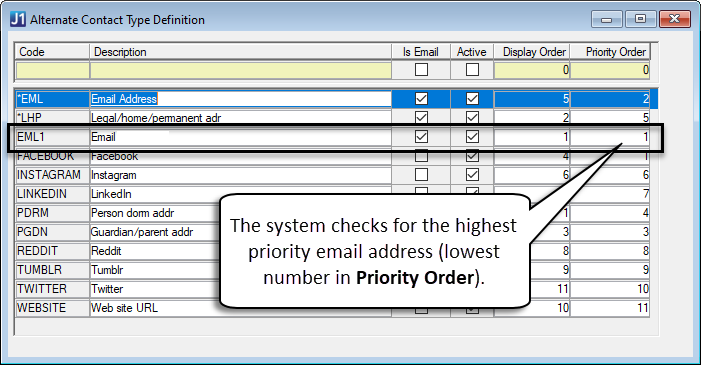
Task: Click Priority Order value for *EML row
Action: 610,99
